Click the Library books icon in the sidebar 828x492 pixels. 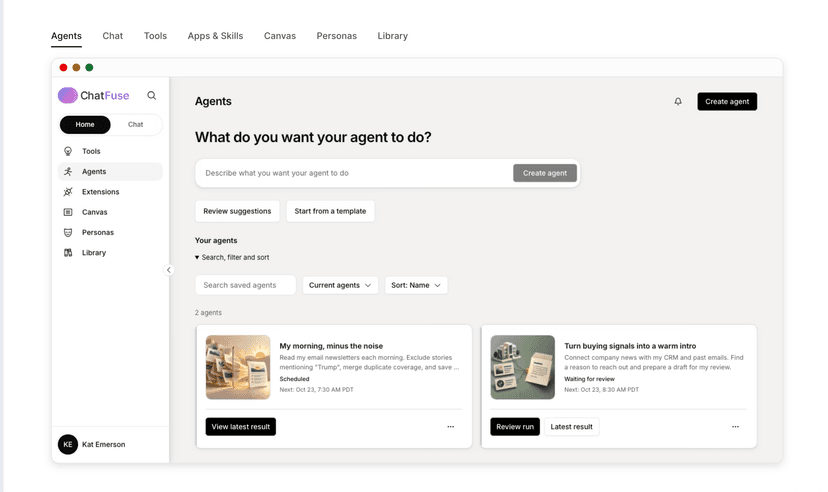(68, 253)
